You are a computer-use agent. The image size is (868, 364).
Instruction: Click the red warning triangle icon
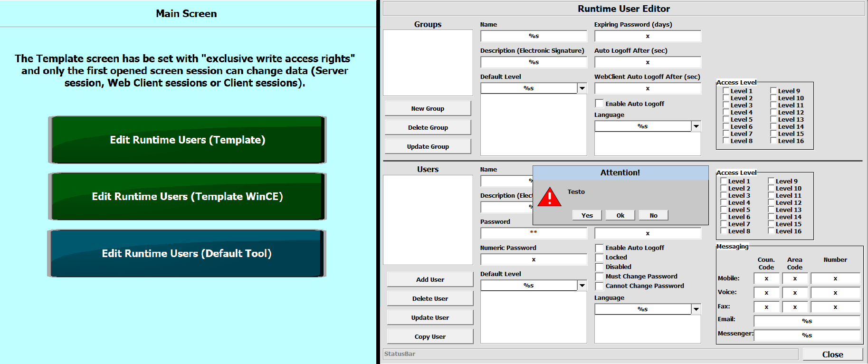[549, 197]
